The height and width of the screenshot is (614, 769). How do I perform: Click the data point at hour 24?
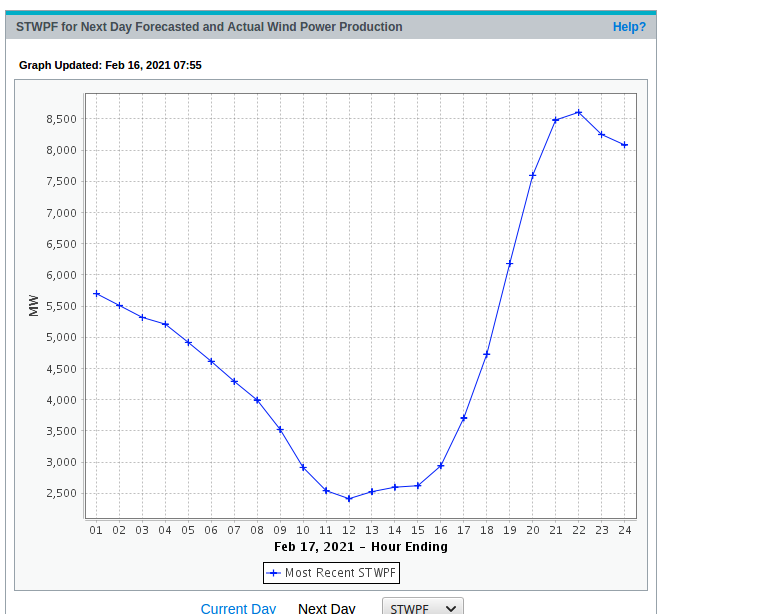624,145
